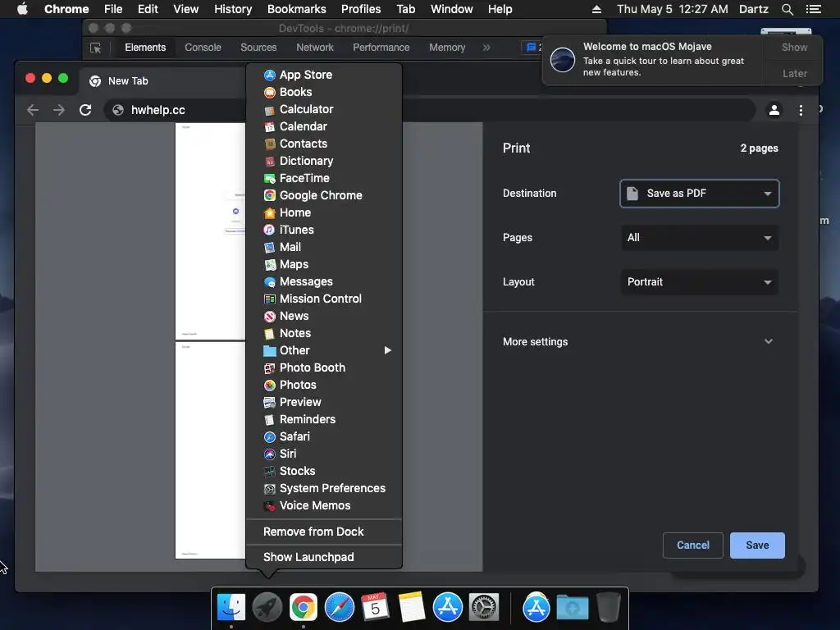Open DevTools Memory tab
This screenshot has height=630, width=840.
tap(447, 47)
